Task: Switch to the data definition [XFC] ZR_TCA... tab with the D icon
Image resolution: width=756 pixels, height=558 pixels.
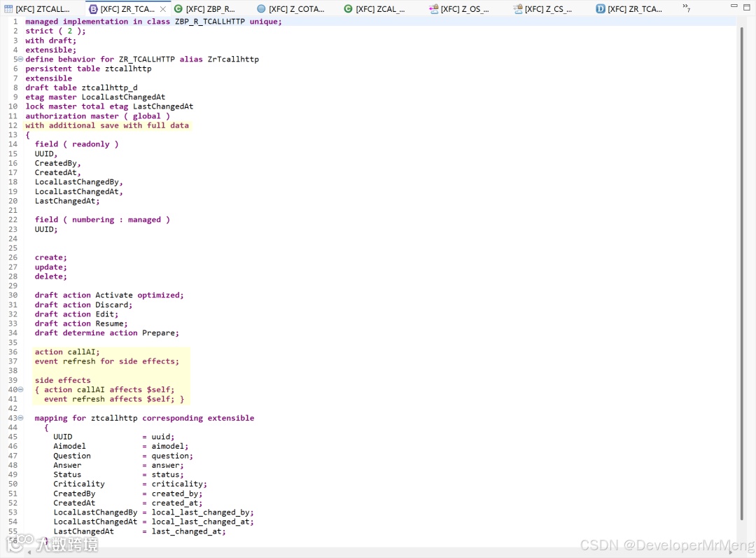Action: click(629, 8)
